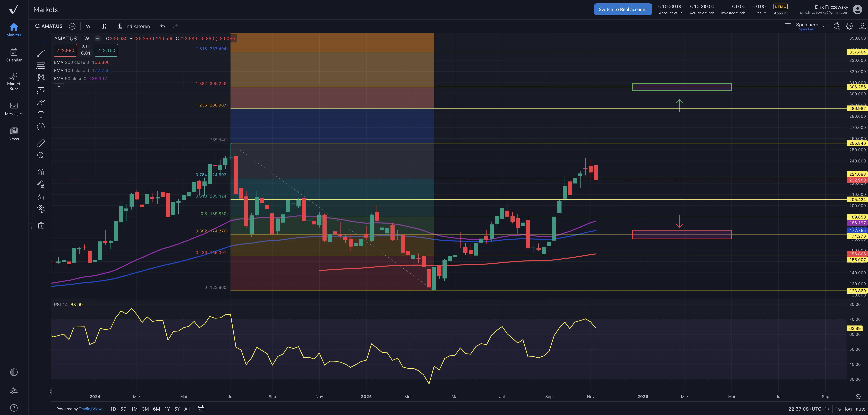Click the trash icon to remove drawings
Screen dimensions: 868x415
[41, 226]
